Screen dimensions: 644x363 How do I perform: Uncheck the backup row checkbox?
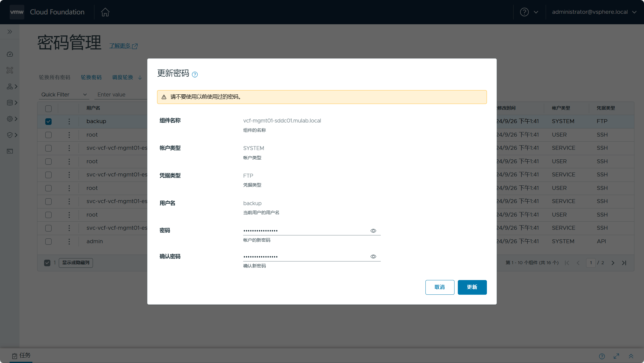coord(48,121)
